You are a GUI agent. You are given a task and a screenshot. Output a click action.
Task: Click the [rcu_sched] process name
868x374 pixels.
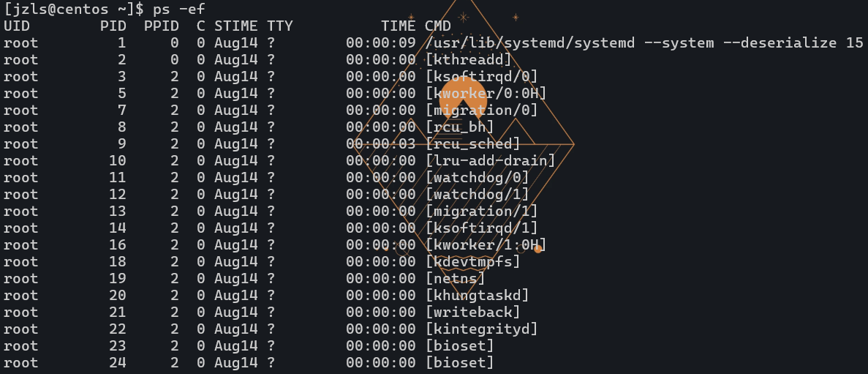pos(473,144)
